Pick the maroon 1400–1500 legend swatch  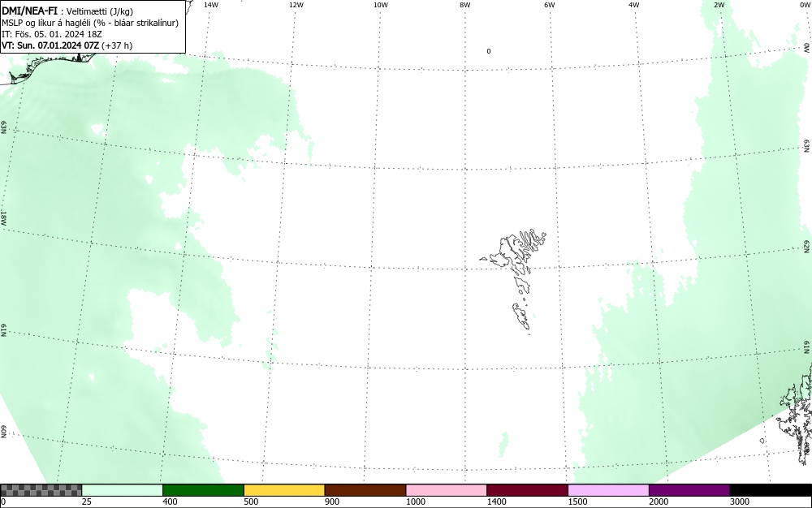pyautogui.click(x=527, y=490)
